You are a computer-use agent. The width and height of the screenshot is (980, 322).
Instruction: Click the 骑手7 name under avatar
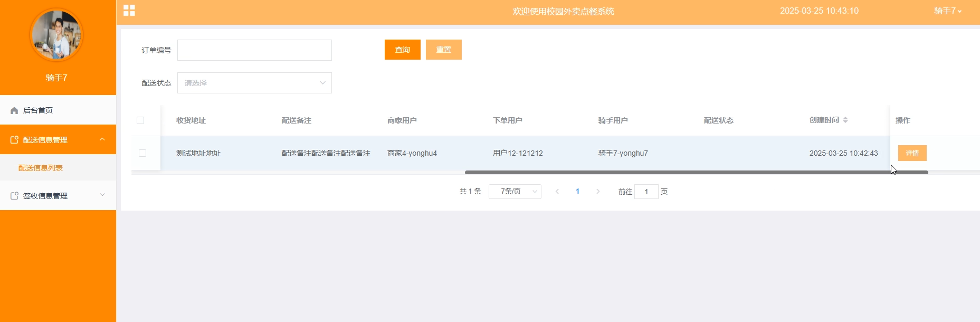tap(56, 78)
